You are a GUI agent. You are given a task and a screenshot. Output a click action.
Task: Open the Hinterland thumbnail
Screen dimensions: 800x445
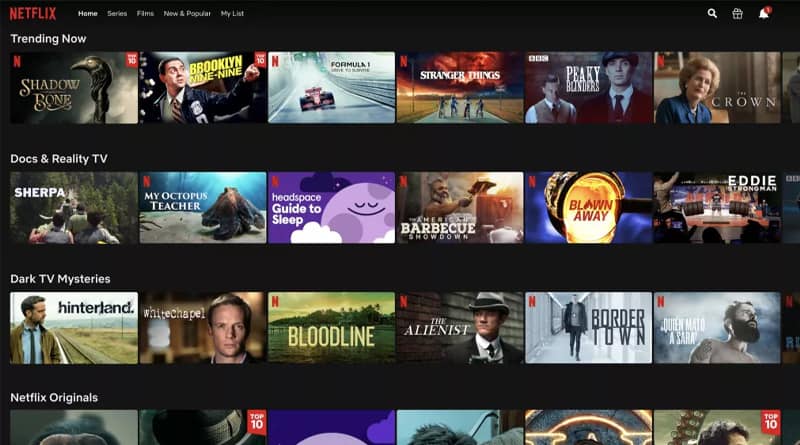click(74, 328)
